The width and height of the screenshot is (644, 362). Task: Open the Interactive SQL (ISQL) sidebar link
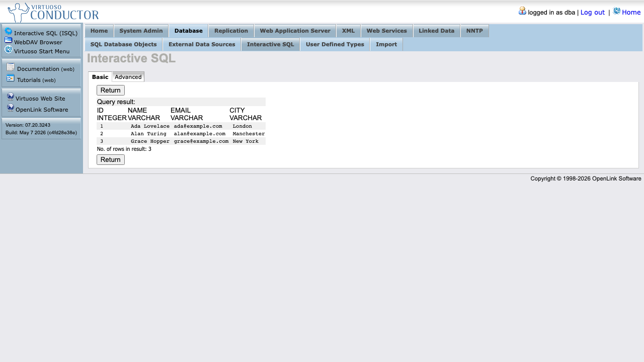(46, 33)
